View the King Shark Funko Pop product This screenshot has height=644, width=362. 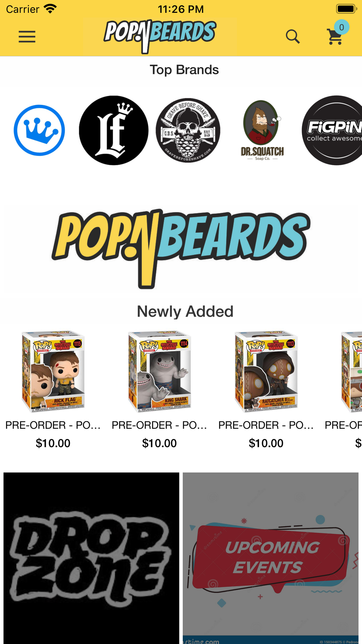pyautogui.click(x=160, y=372)
